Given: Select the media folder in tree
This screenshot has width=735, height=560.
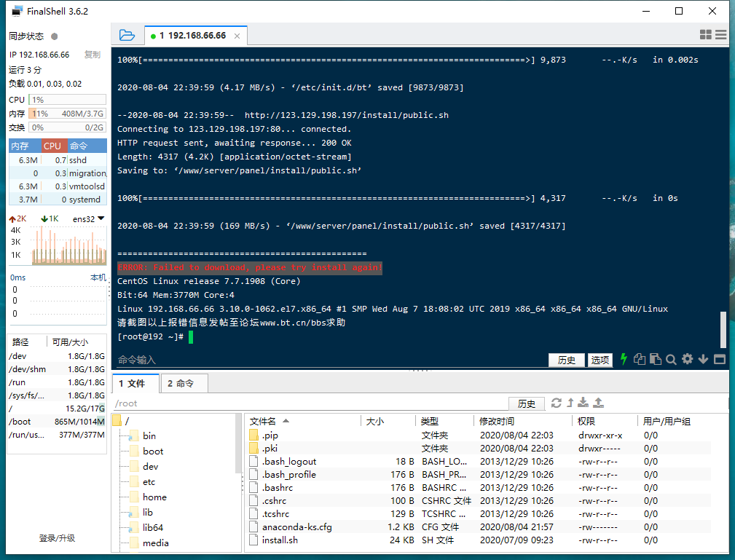Looking at the screenshot, I should [x=156, y=543].
